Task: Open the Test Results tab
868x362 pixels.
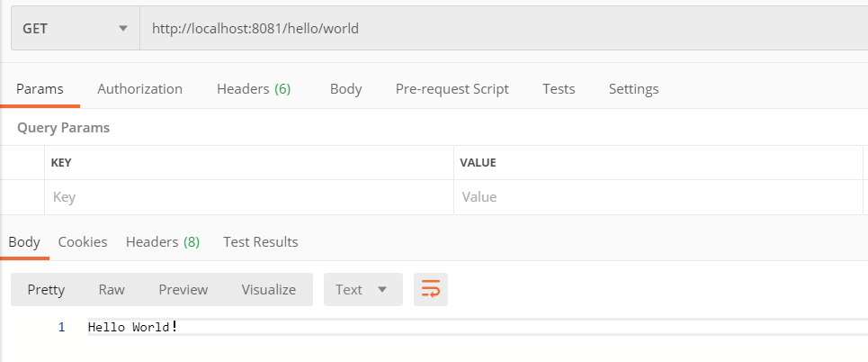Action: point(261,241)
